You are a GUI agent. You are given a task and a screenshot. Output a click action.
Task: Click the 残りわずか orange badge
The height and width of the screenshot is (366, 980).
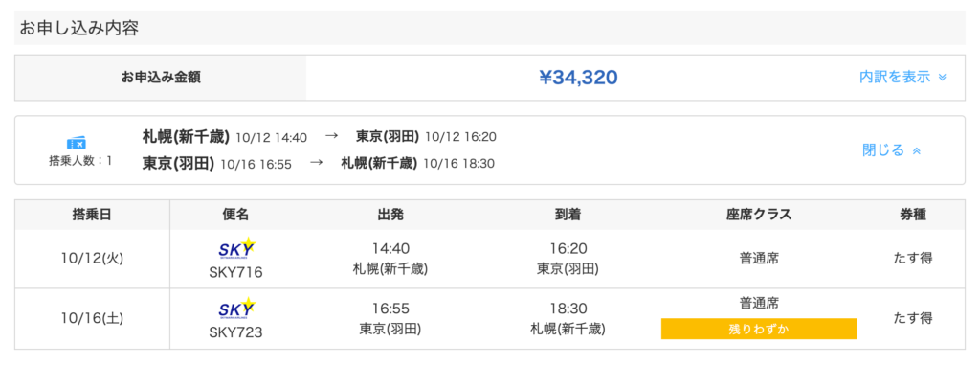pos(759,329)
